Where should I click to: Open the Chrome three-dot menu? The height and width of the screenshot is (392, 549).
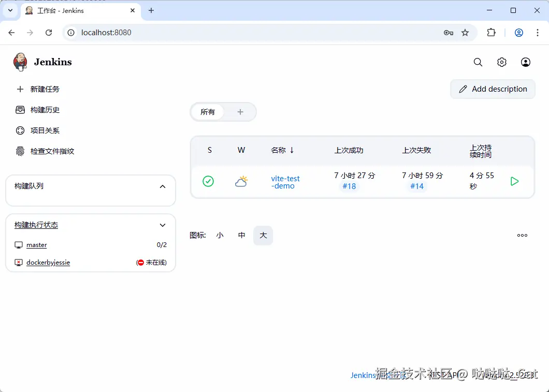(x=538, y=33)
